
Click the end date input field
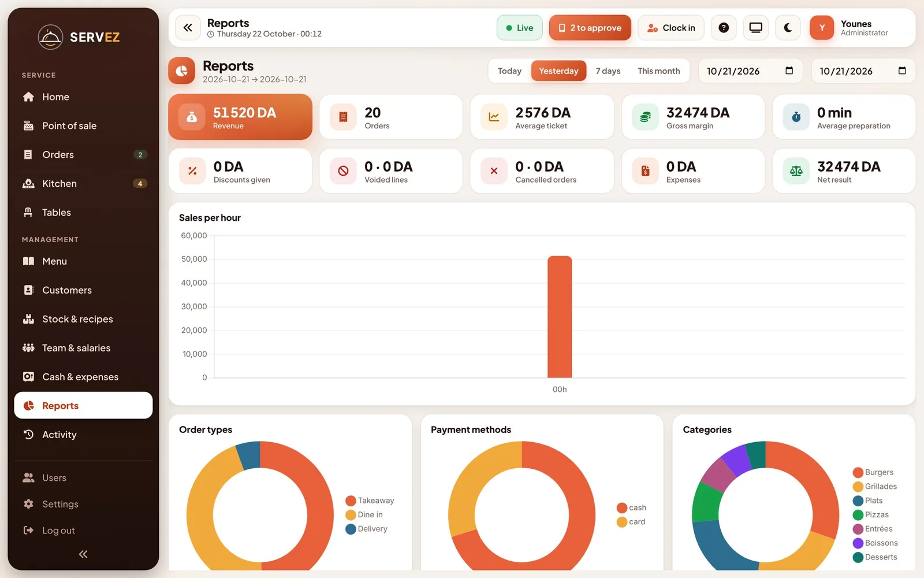pyautogui.click(x=863, y=71)
